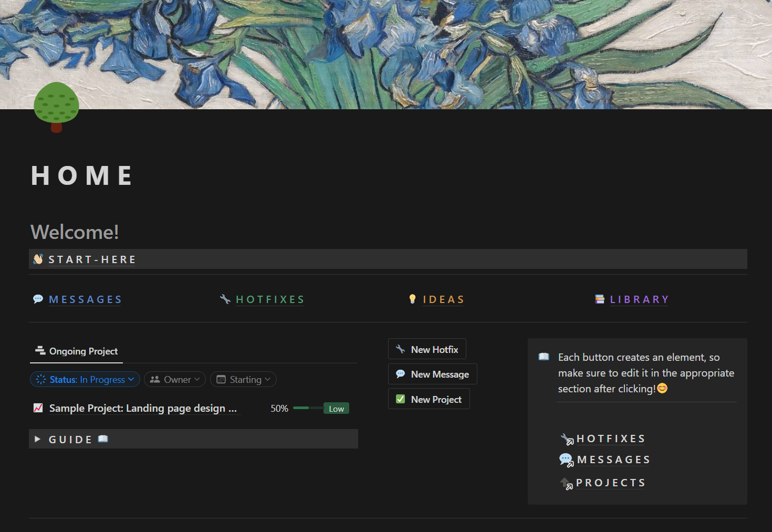Switch to the Ongoing Project view tab
Image resolution: width=772 pixels, height=532 pixels.
(76, 351)
